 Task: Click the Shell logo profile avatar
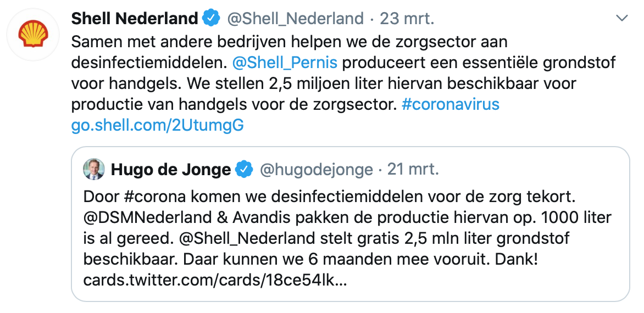click(34, 34)
